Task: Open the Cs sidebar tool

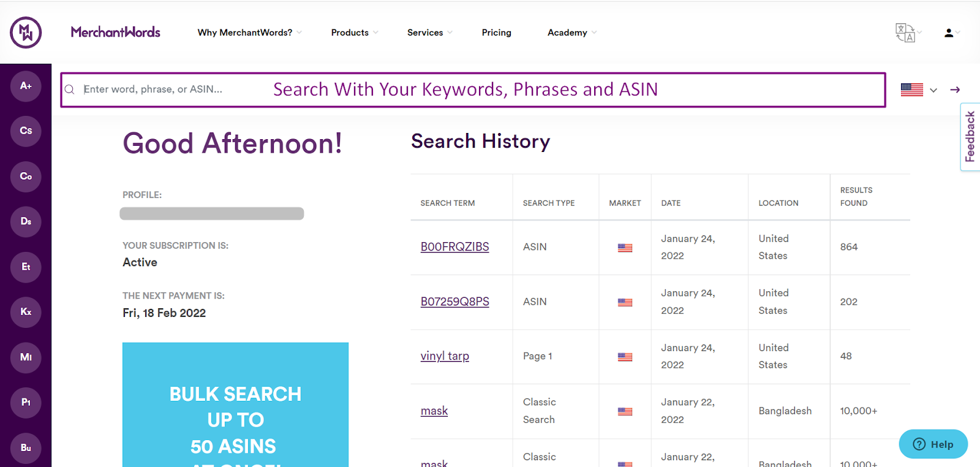Action: [26, 131]
